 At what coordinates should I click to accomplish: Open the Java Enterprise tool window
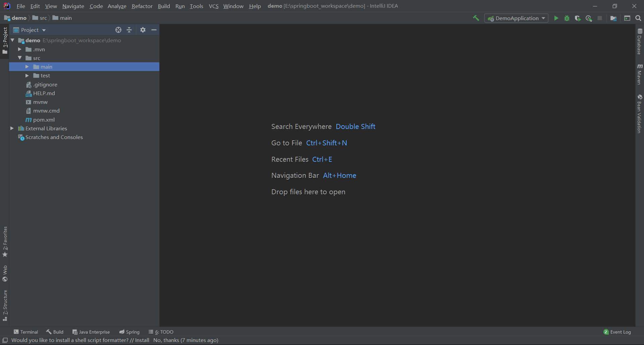pos(91,332)
